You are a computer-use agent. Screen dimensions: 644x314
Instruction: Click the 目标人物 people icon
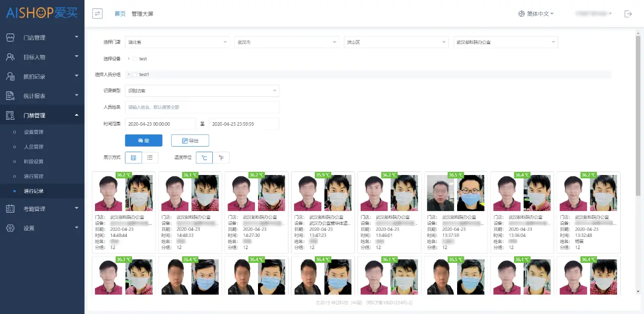coord(10,57)
